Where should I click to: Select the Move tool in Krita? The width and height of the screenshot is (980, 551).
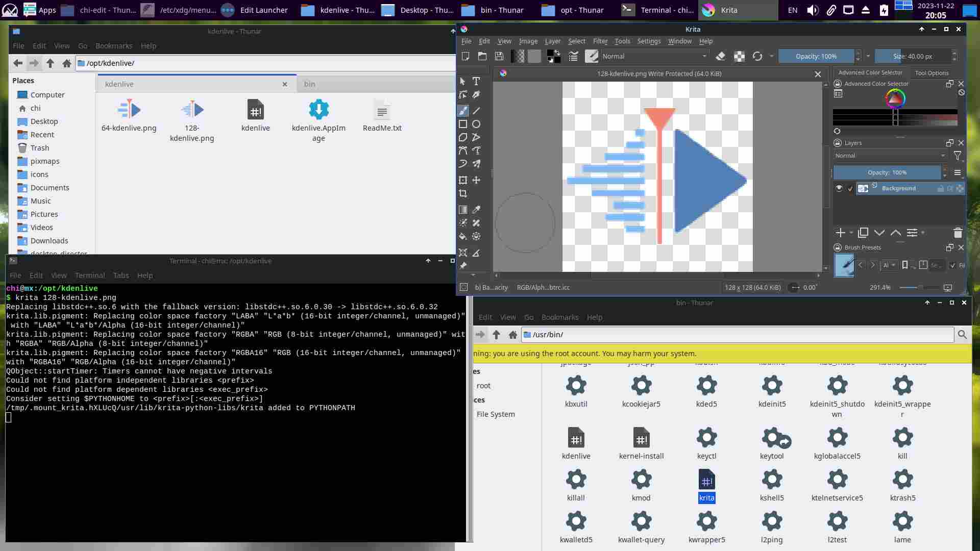point(476,180)
